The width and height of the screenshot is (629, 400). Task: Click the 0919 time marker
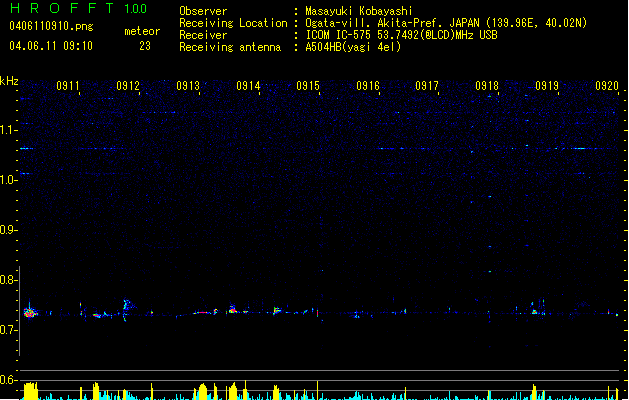click(547, 86)
